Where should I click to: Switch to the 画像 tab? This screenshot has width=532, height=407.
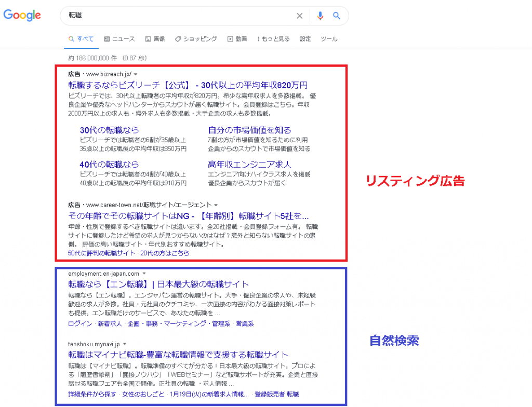pos(155,38)
